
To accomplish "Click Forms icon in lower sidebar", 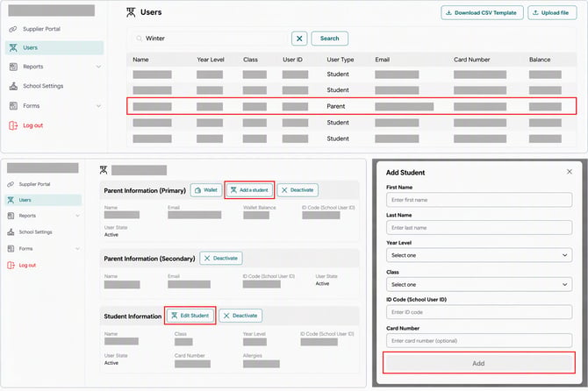I will coord(11,249).
